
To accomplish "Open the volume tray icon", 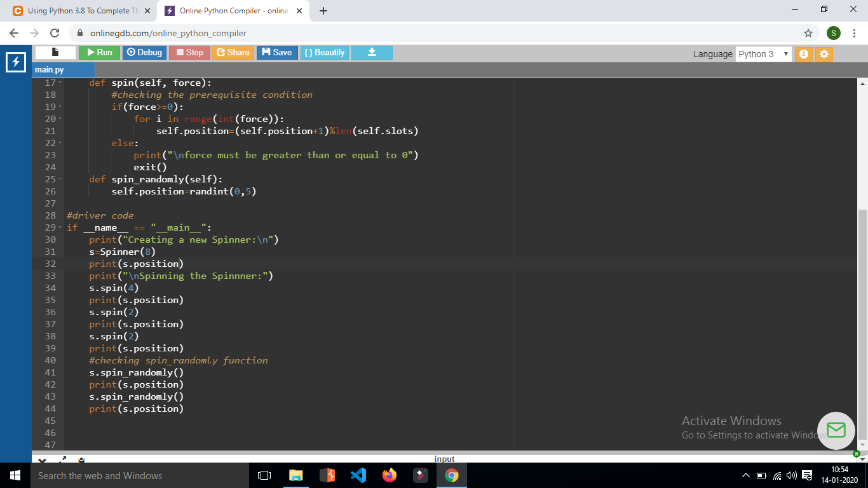I will point(791,475).
